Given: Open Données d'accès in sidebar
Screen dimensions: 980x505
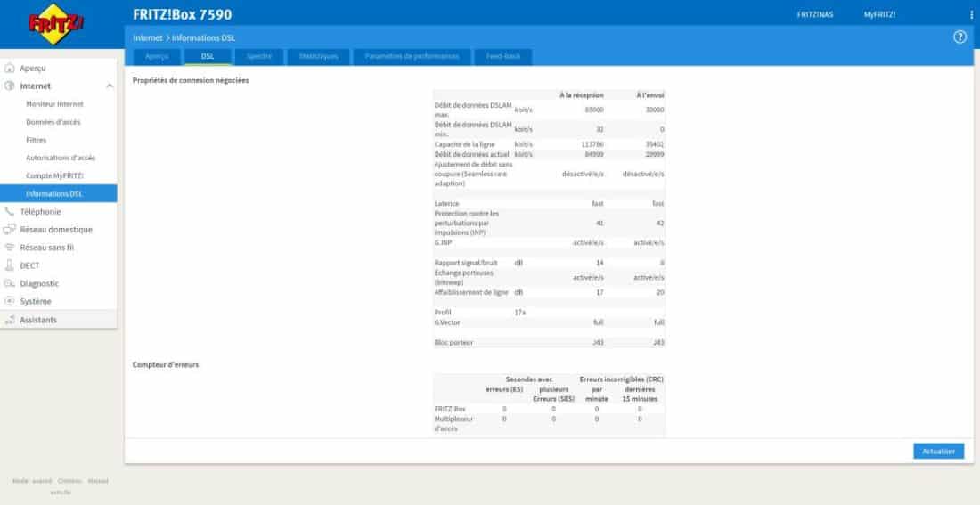Looking at the screenshot, I should pos(53,122).
